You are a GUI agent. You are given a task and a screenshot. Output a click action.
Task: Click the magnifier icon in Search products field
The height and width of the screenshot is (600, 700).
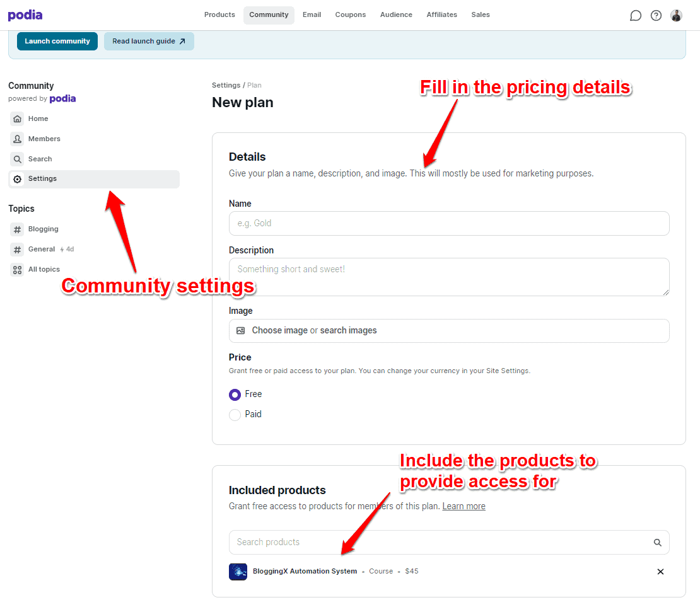(657, 542)
